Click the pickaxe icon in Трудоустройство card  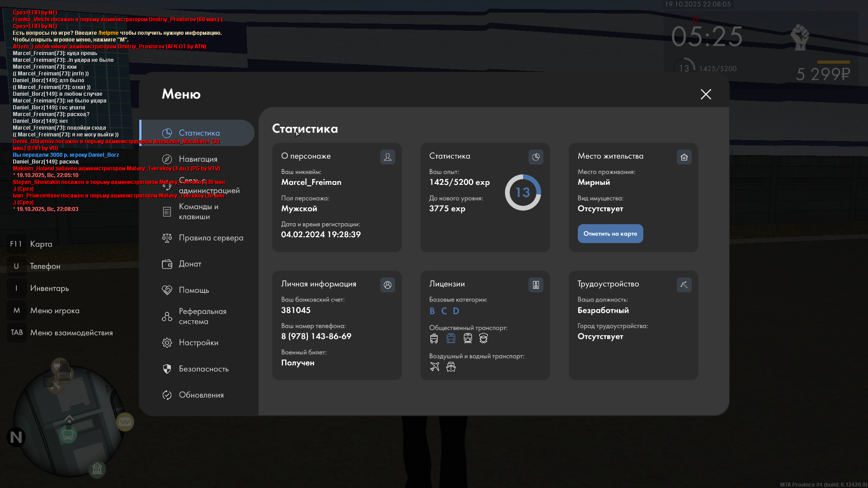click(x=684, y=285)
